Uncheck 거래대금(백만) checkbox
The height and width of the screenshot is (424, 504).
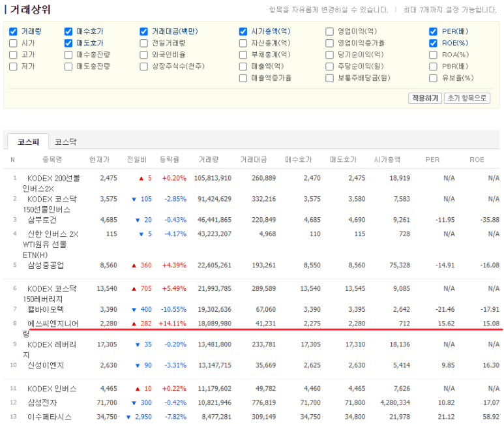[x=143, y=31]
